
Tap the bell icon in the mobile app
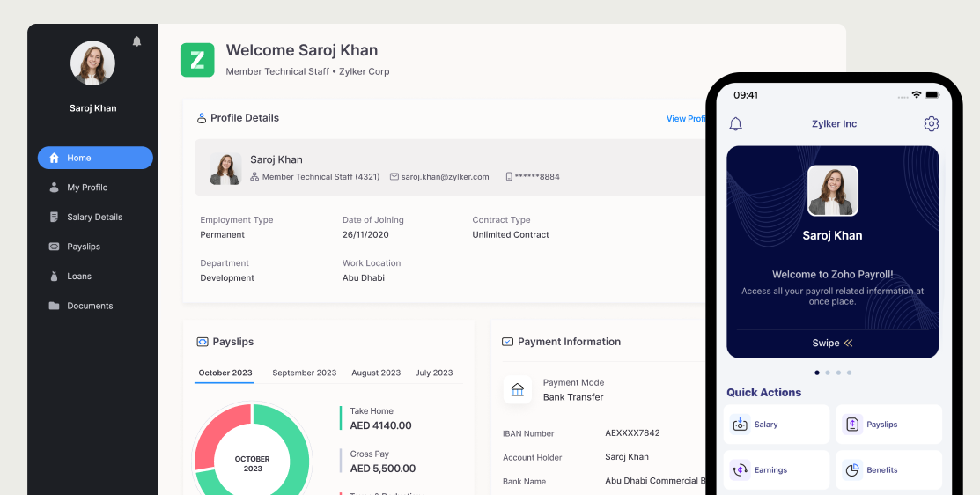pos(735,123)
